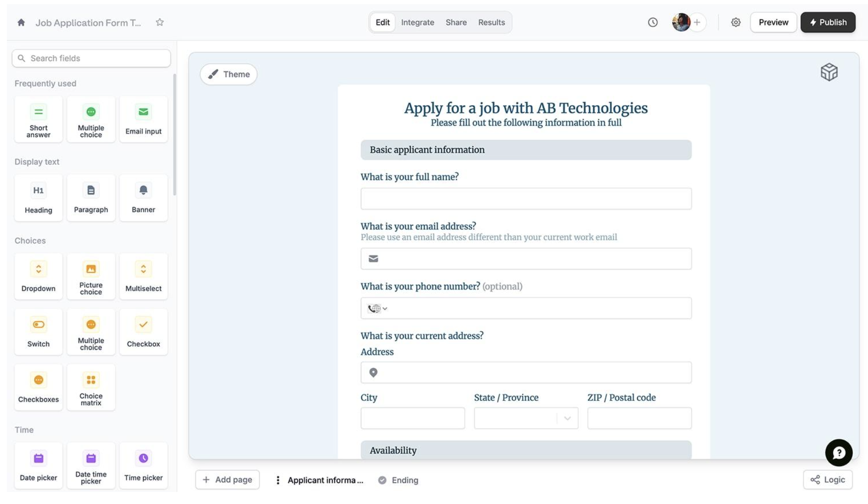Image resolution: width=868 pixels, height=504 pixels.
Task: Switch to the Integrate tab
Action: point(417,22)
